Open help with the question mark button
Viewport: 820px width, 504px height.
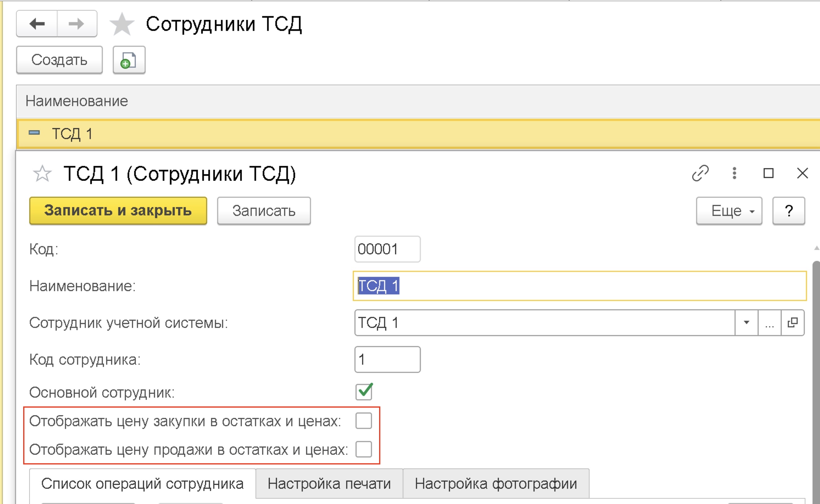[789, 211]
